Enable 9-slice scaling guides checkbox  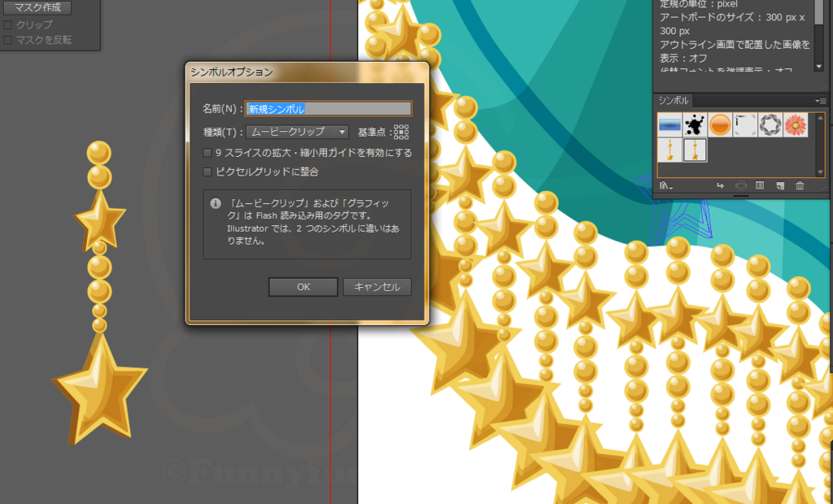207,153
